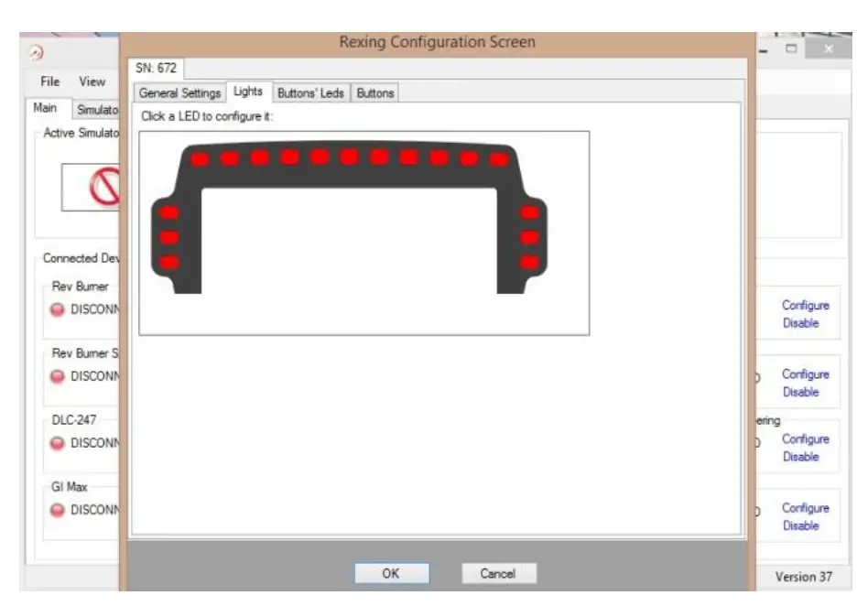Image resolution: width=868 pixels, height=606 pixels.
Task: Configure the bottom LED on the left side column
Action: [x=169, y=263]
